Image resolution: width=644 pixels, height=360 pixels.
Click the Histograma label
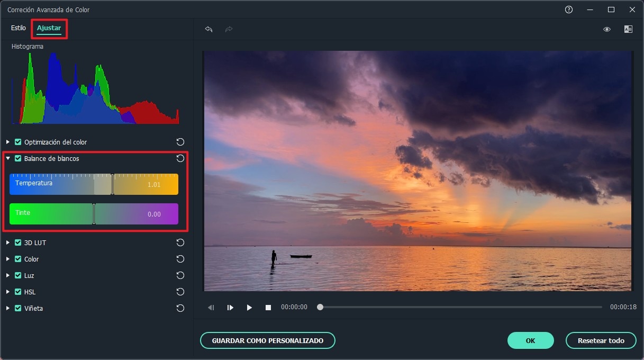(x=28, y=47)
